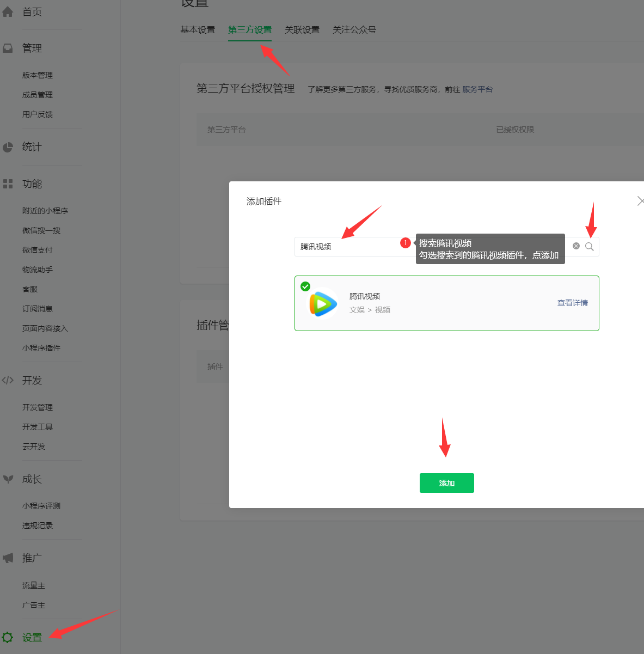Screen dimensions: 644x654
Task: Switch to 基本设置 tab
Action: 198,30
